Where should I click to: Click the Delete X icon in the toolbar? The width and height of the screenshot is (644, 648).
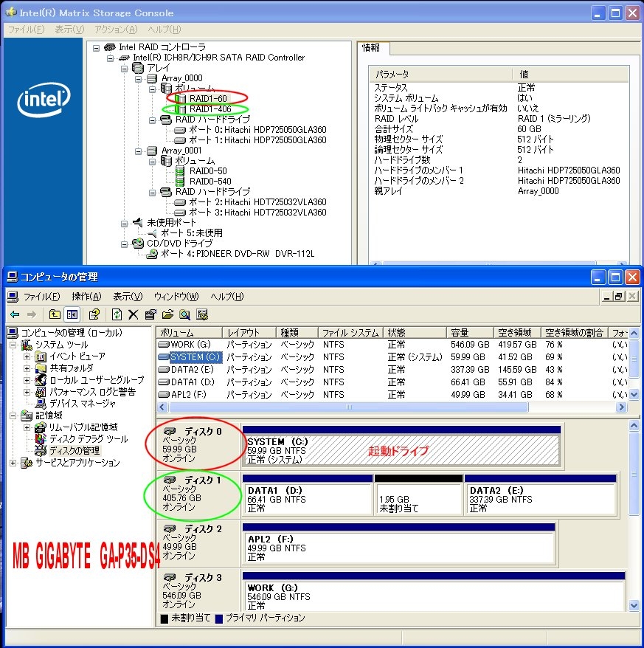click(133, 314)
